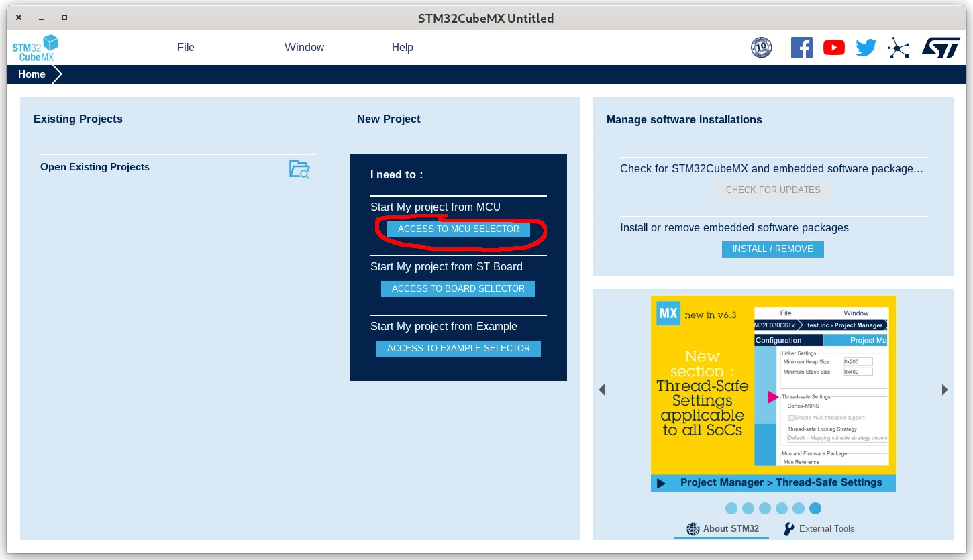Click the "Manage software installations" heading
The width and height of the screenshot is (973, 560).
pos(684,120)
